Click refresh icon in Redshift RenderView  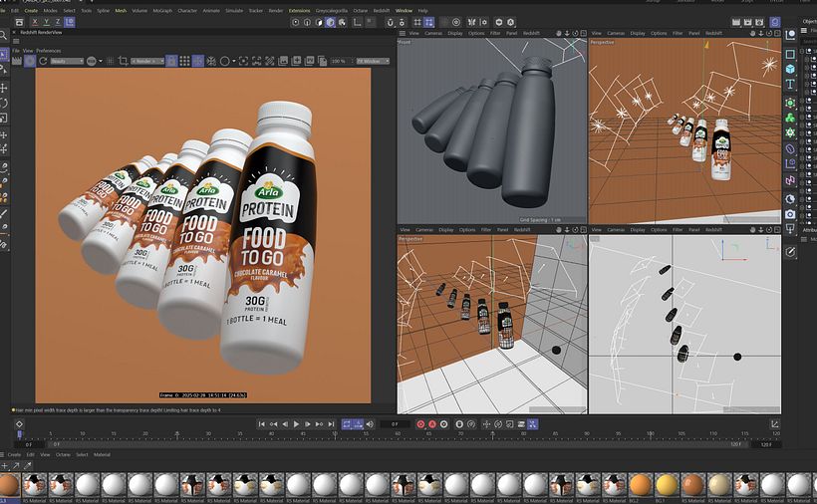coord(43,62)
